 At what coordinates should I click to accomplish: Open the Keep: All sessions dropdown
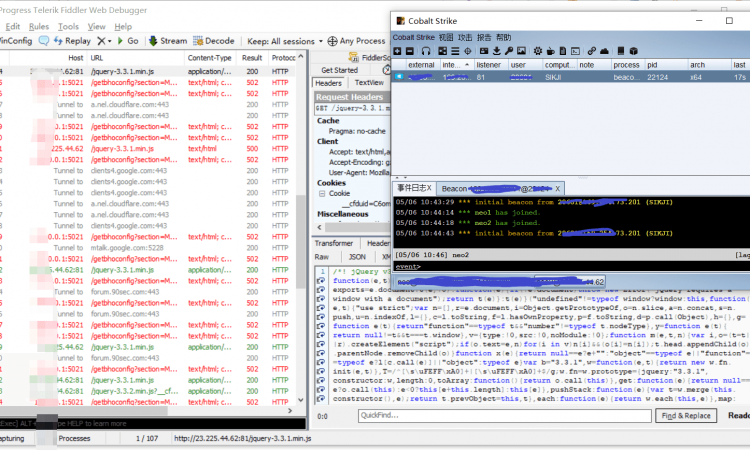coord(285,41)
